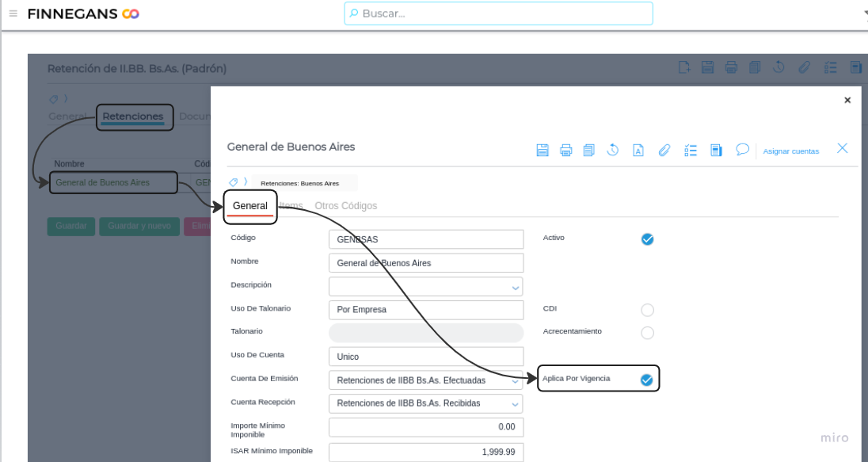Switch to the Otros Códigos tab
This screenshot has height=462, width=868.
click(x=345, y=206)
